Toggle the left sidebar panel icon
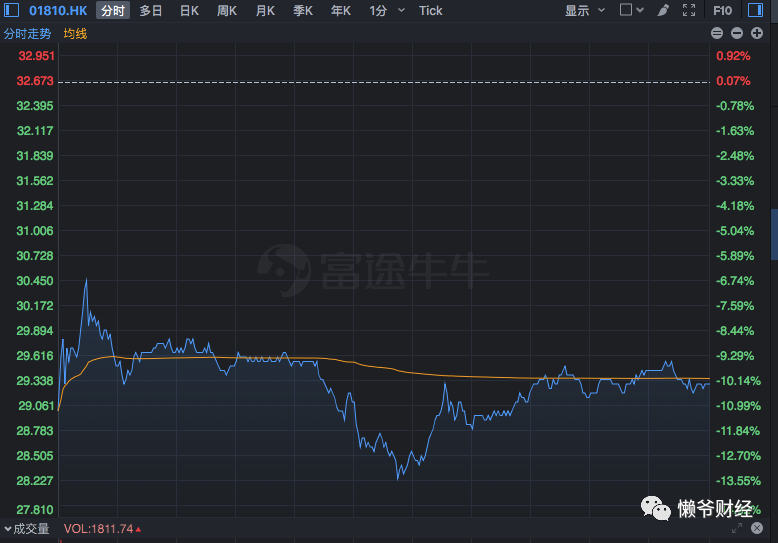Viewport: 778px width, 543px height. coord(11,10)
